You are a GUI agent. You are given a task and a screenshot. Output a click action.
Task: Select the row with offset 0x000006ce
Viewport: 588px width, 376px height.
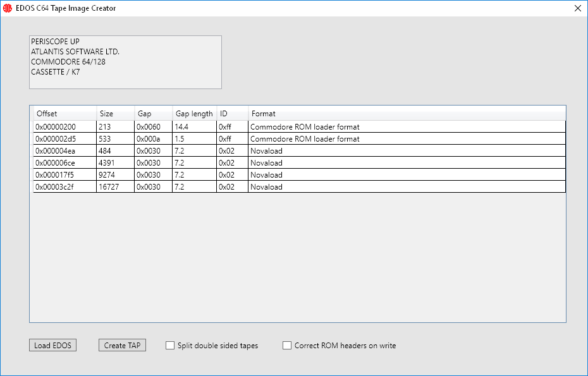click(299, 162)
